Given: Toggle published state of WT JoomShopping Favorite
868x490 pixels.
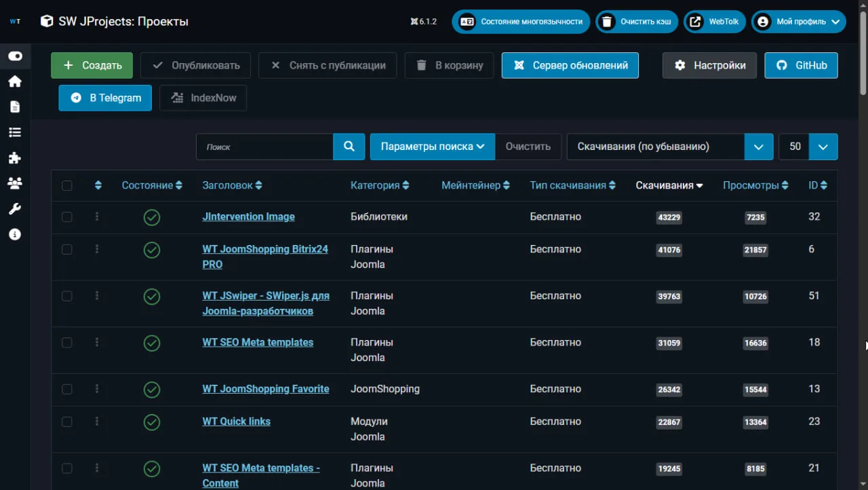Looking at the screenshot, I should [152, 390].
